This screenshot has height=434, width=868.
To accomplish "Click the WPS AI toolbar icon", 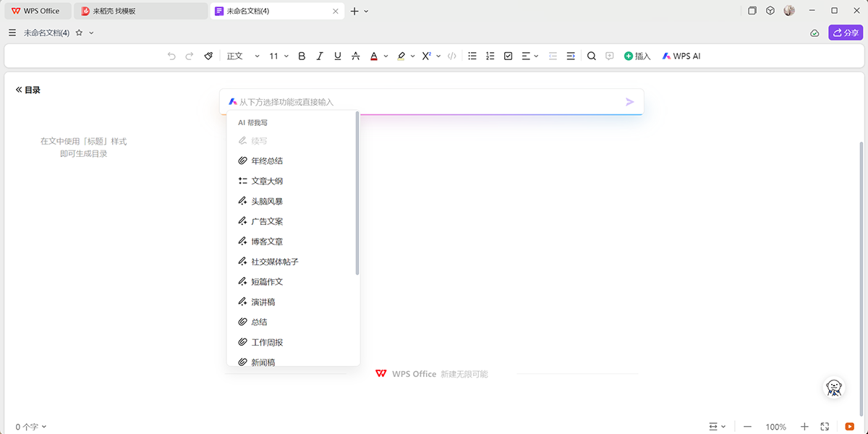I will (x=681, y=56).
